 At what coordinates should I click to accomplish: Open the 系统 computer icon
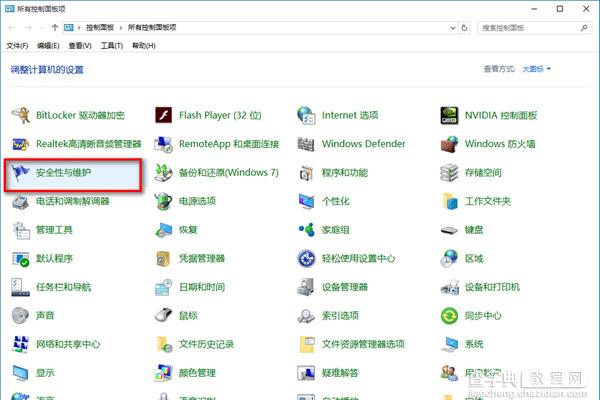[x=449, y=344]
